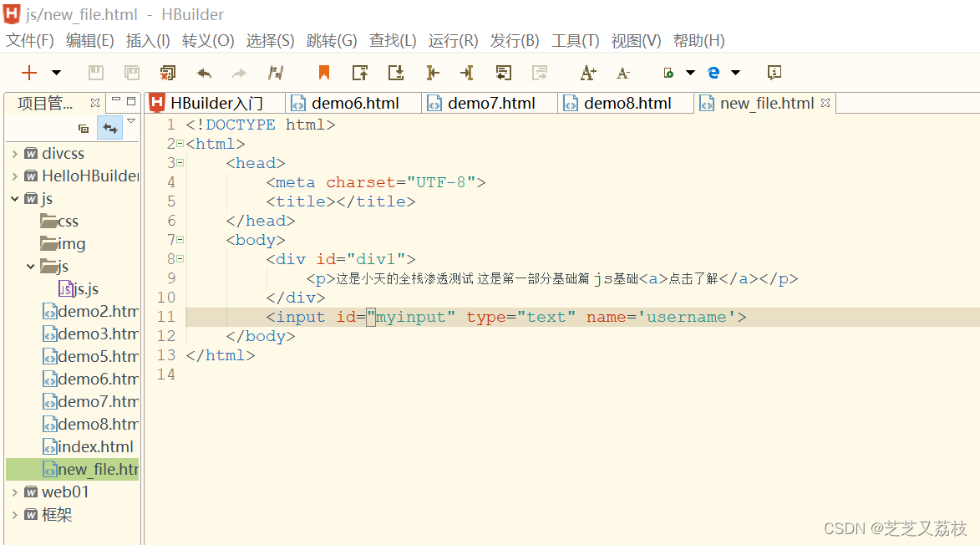Click the greyed-out wrap icon
980x545 pixels.
(540, 73)
